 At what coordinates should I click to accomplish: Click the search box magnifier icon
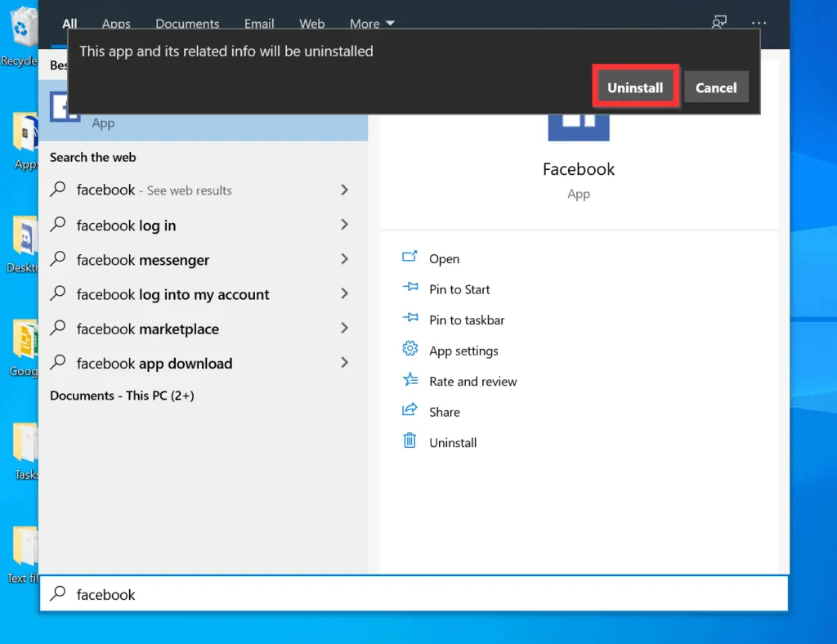[x=58, y=593]
